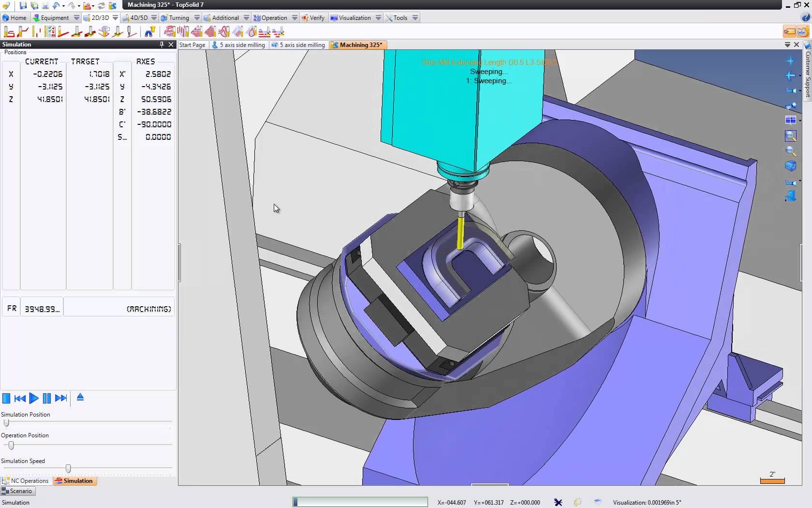812x508 pixels.
Task: Click the Print icon in title bar
Action: coord(45,5)
